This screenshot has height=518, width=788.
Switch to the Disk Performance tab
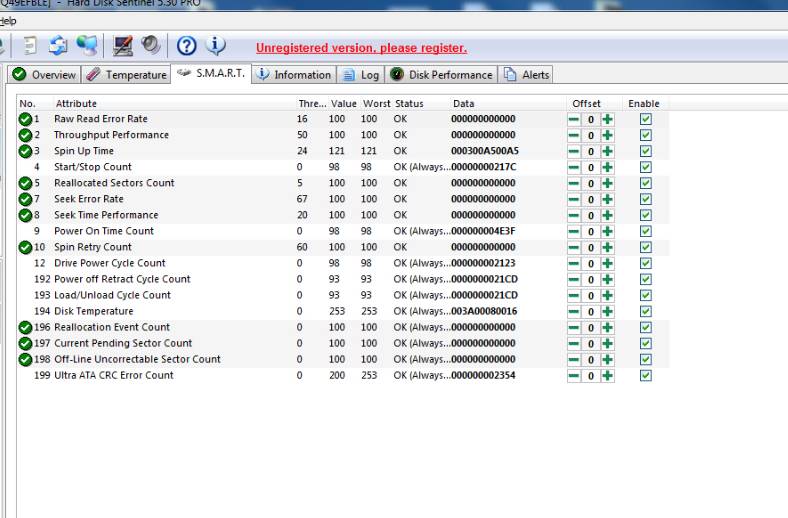click(441, 75)
